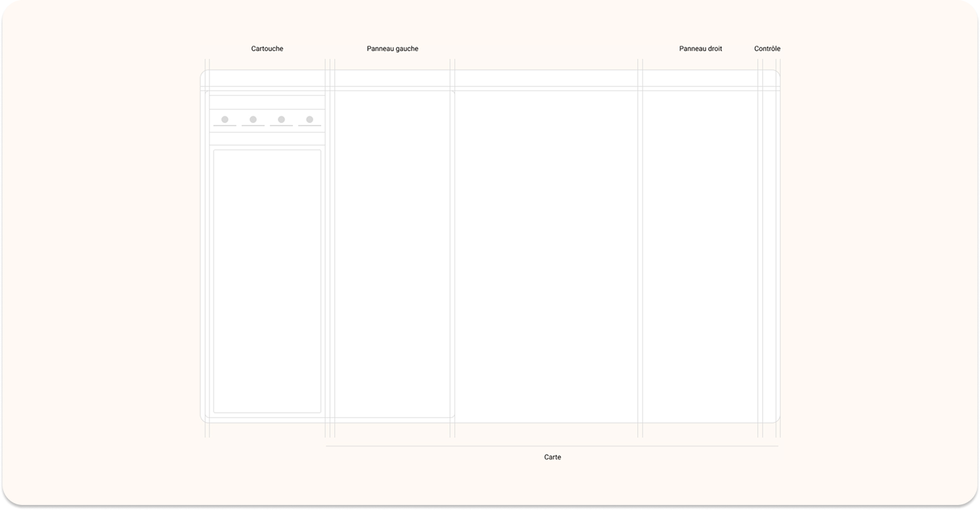Click the horizontal line above Carte
This screenshot has width=980, height=510.
point(552,446)
